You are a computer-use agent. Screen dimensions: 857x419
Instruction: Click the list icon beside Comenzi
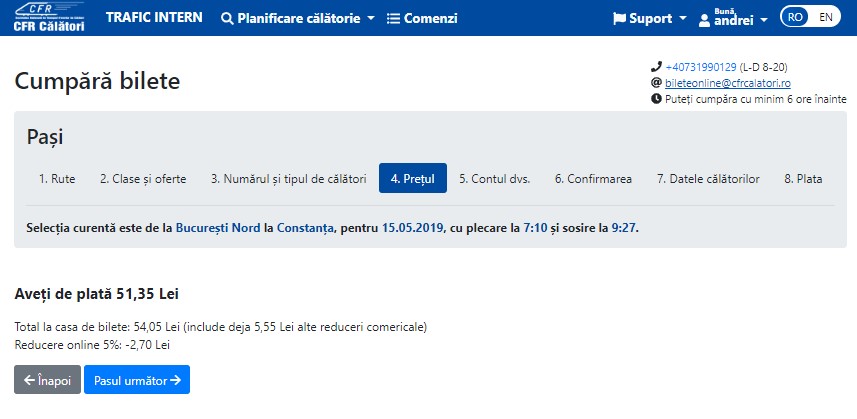pyautogui.click(x=393, y=18)
